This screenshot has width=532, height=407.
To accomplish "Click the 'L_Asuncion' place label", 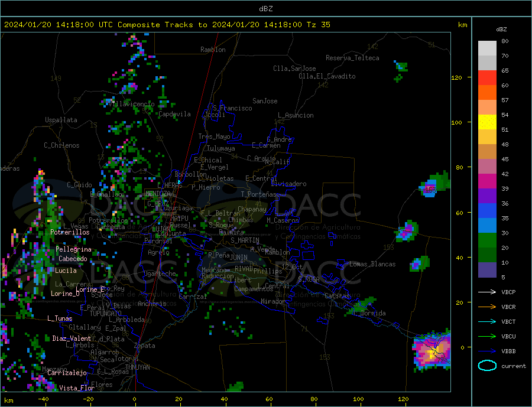I will (x=296, y=115).
